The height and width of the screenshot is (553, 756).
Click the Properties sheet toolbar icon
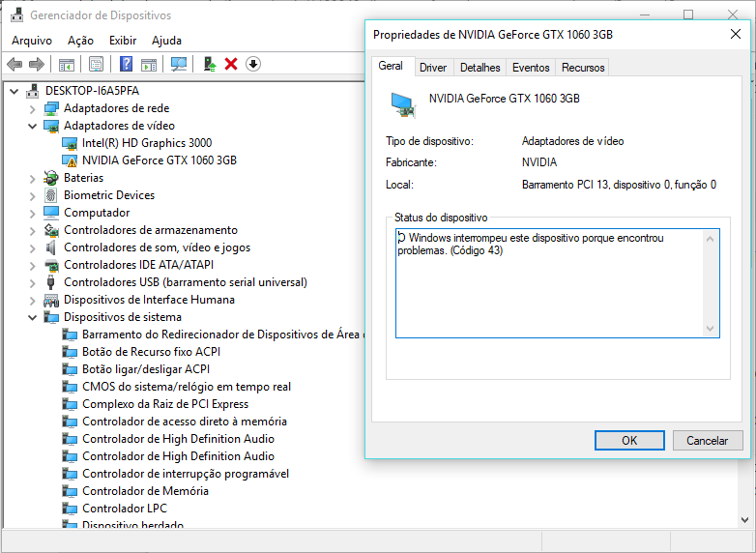click(96, 64)
